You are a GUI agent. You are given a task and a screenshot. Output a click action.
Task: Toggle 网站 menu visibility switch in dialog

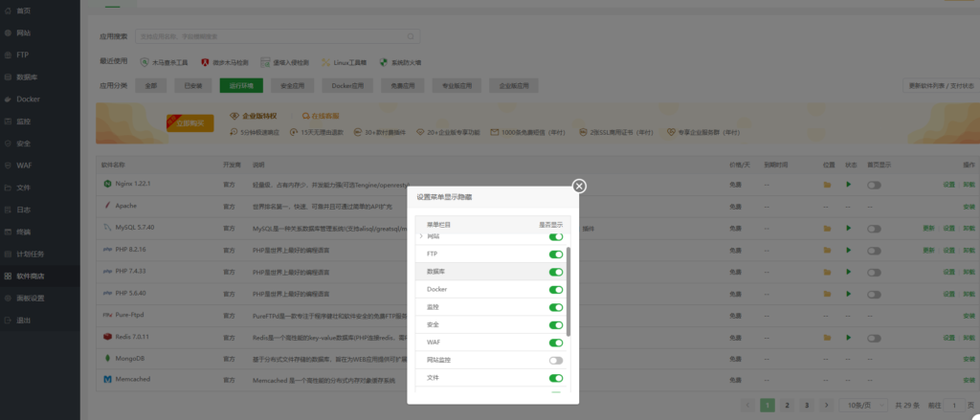556,237
